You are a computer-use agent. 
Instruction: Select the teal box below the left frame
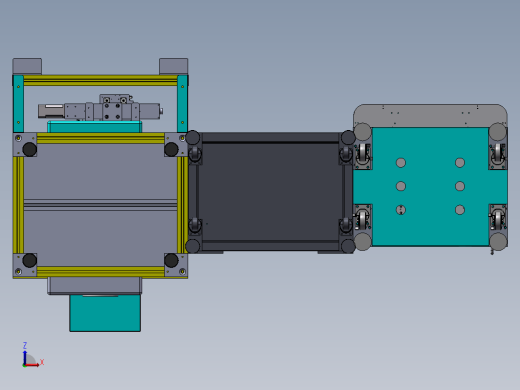[105, 313]
